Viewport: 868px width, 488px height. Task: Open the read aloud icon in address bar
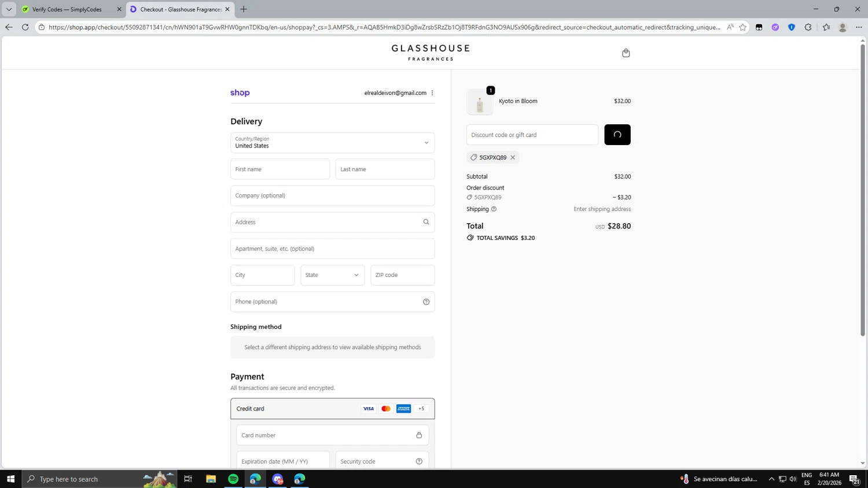tap(730, 27)
